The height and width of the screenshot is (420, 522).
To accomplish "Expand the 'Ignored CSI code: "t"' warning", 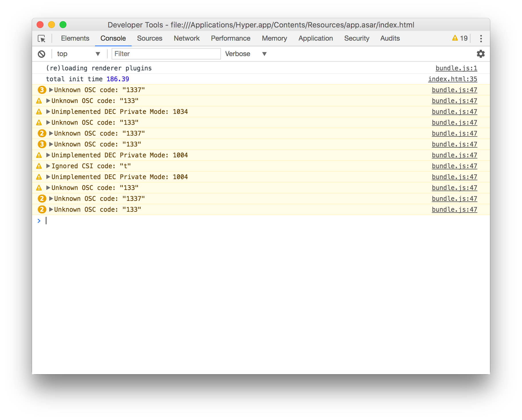I will [48, 166].
